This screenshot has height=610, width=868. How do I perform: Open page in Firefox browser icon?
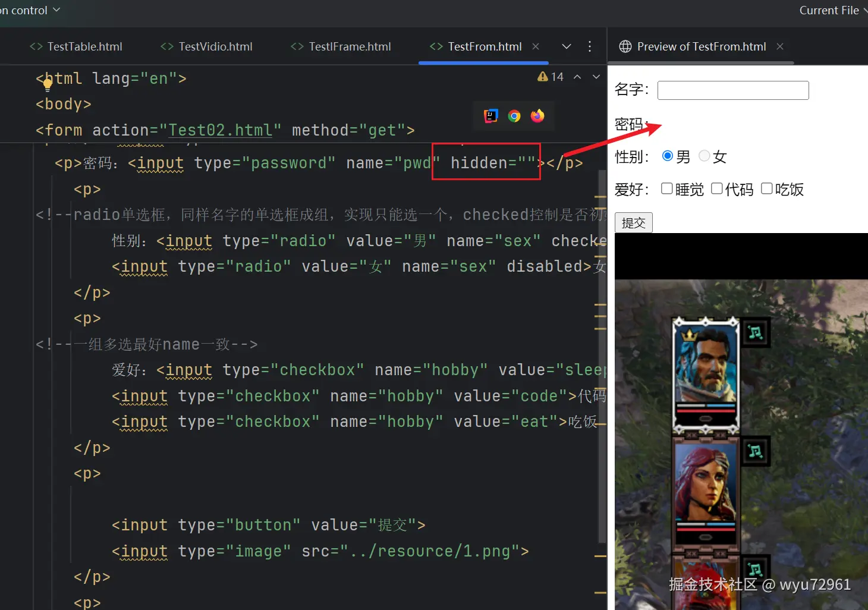click(537, 116)
